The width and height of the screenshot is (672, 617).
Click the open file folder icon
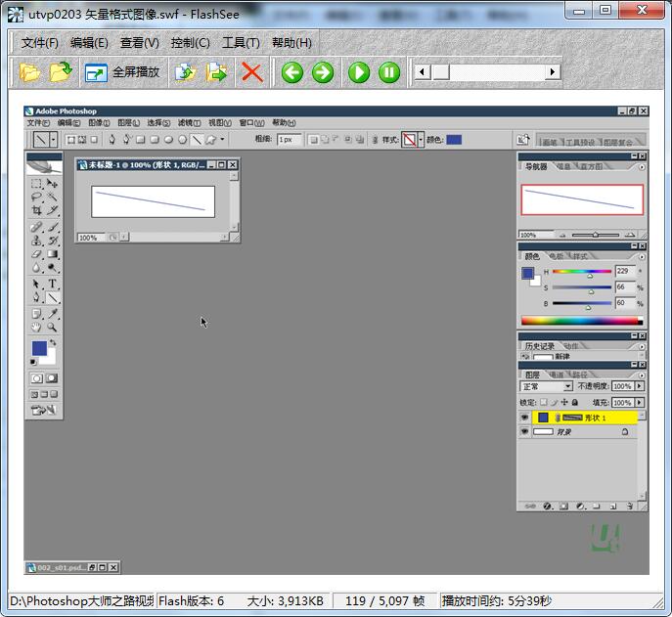coord(30,71)
